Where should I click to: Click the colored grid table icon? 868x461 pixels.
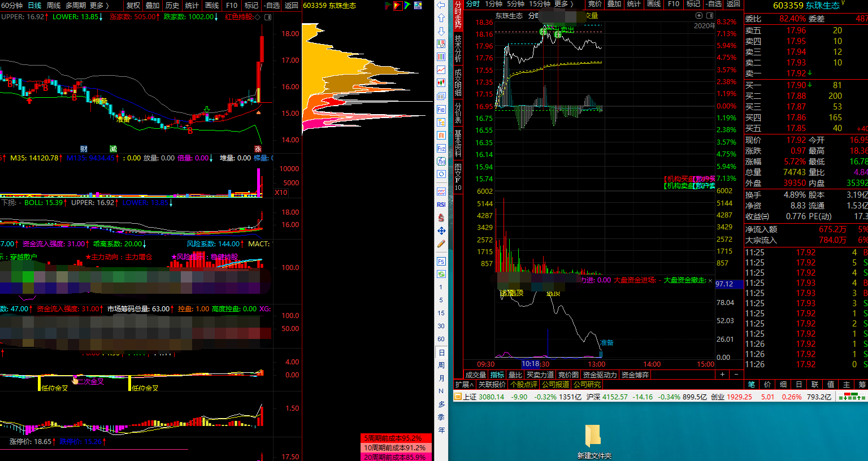tap(441, 57)
